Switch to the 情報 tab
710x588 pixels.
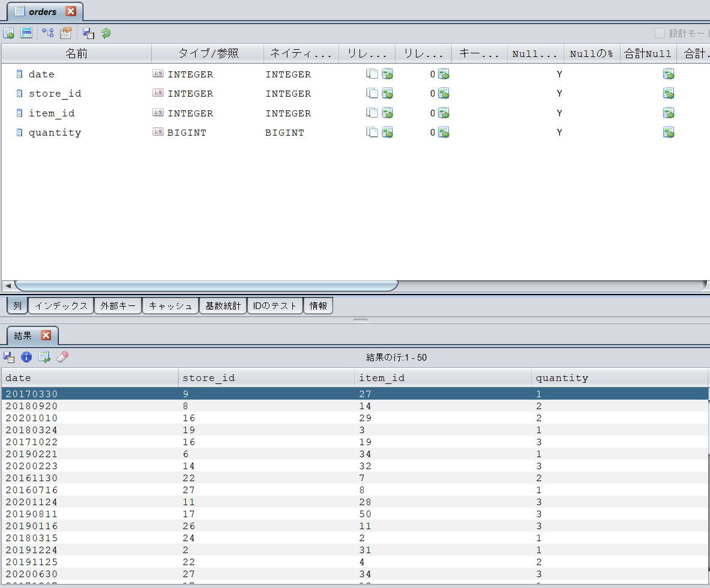(x=318, y=305)
